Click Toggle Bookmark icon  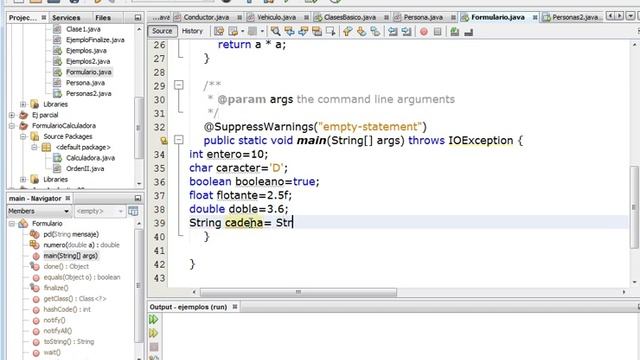(375, 31)
